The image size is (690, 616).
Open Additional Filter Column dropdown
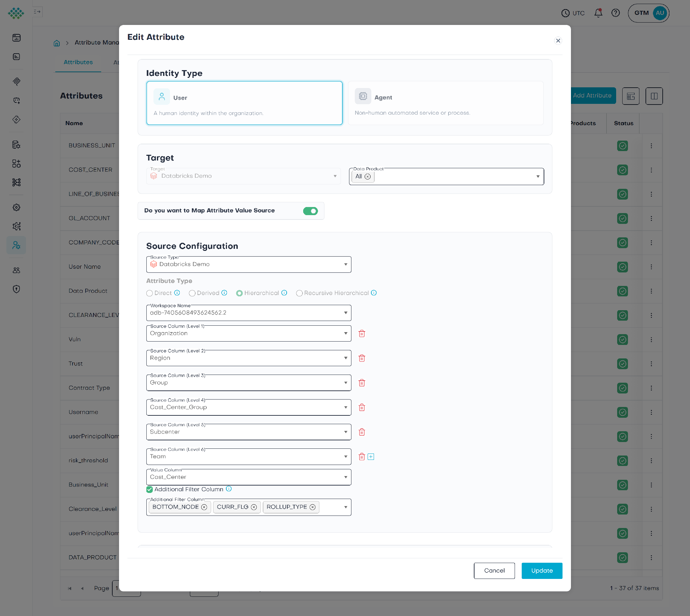[x=249, y=507]
